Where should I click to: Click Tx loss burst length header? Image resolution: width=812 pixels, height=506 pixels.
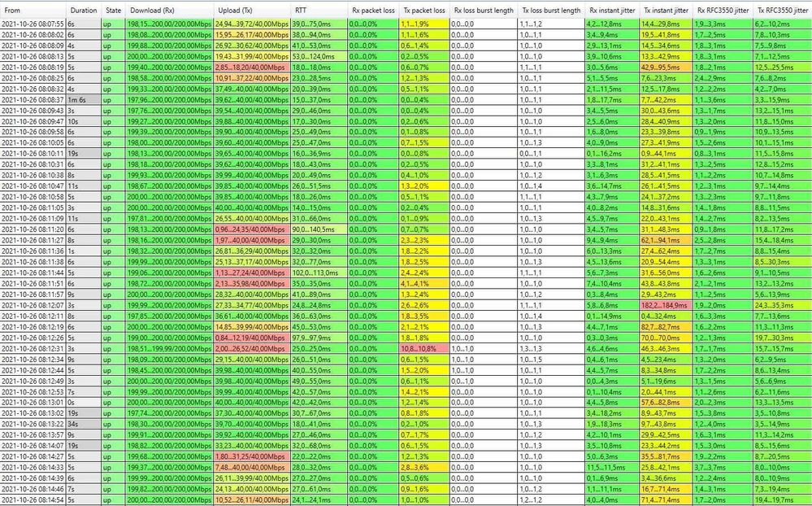pyautogui.click(x=551, y=10)
